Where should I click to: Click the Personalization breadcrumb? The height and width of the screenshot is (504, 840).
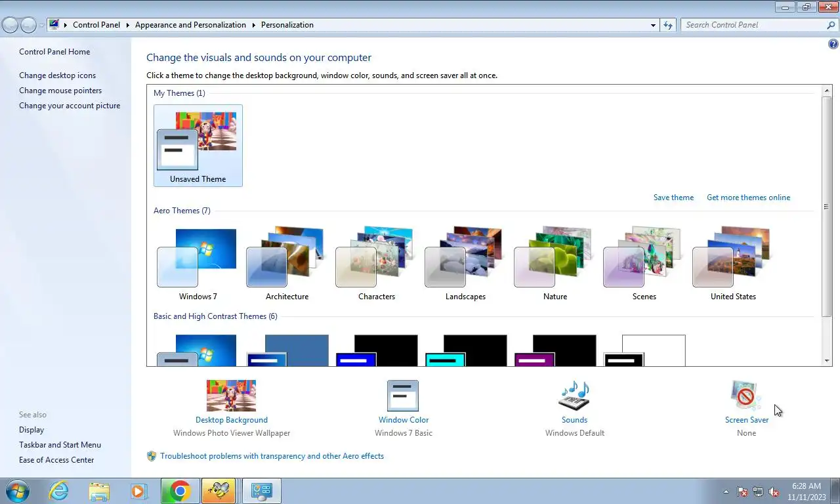point(287,25)
